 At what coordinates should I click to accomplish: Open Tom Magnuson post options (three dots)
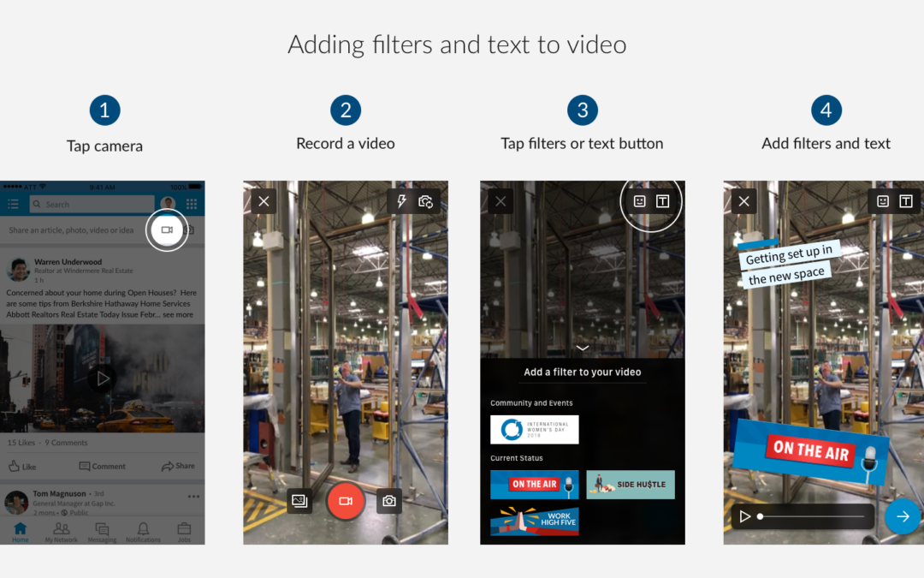pos(193,496)
